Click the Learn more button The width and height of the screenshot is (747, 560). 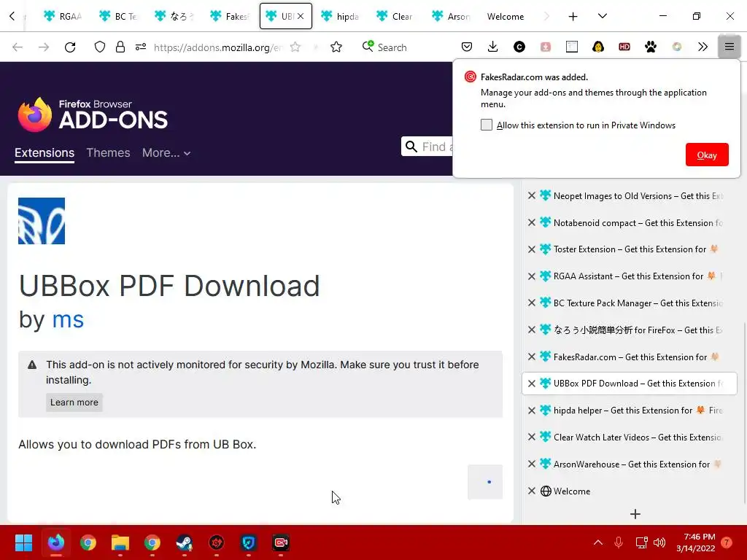coord(74,402)
